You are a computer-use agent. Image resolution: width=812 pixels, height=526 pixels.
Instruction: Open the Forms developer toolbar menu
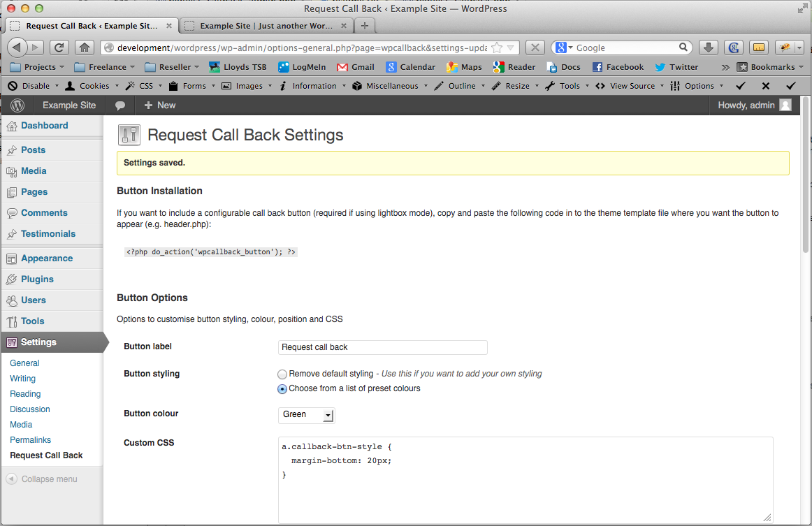tap(192, 86)
